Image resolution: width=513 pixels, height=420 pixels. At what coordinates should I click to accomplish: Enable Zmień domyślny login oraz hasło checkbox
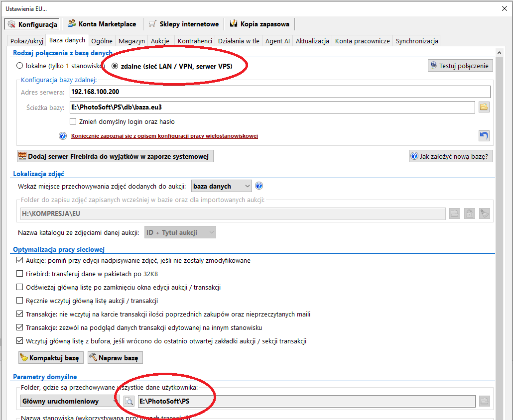click(x=73, y=121)
